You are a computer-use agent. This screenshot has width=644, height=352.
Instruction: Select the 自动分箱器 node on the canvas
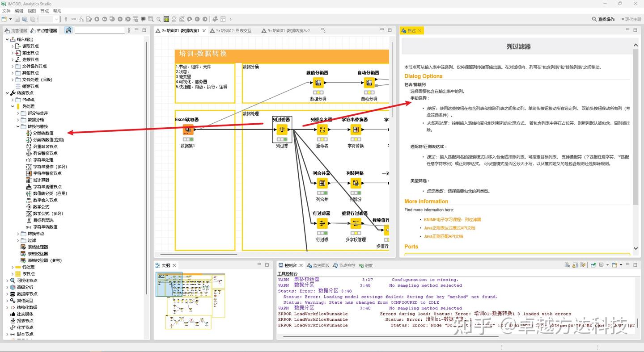click(x=369, y=83)
